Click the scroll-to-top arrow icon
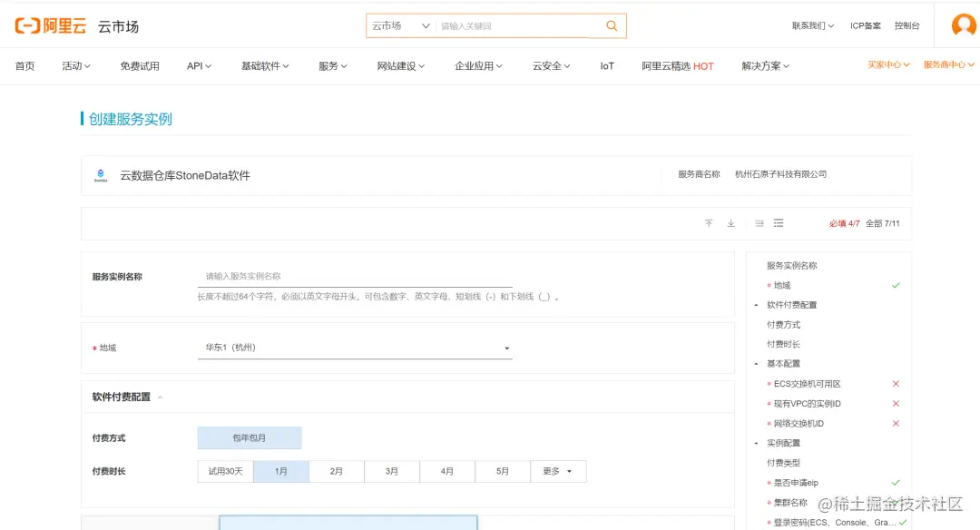Screen dimensions: 980x530 709,223
